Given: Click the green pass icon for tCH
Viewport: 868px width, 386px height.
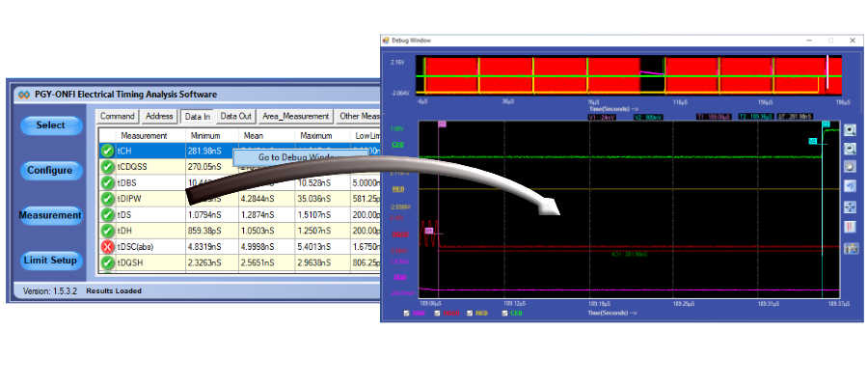Looking at the screenshot, I should tap(108, 151).
